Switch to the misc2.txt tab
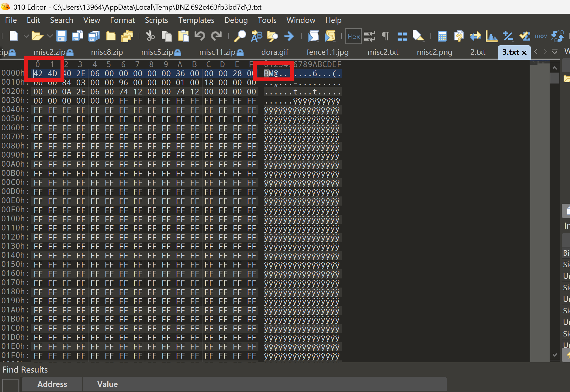 [383, 52]
